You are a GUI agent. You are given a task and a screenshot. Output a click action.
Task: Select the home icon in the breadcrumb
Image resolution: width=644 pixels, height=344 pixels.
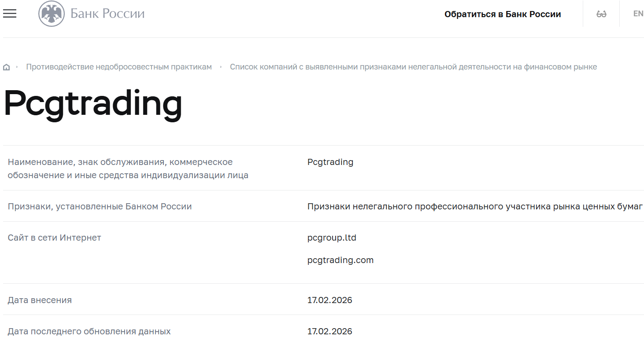point(7,66)
